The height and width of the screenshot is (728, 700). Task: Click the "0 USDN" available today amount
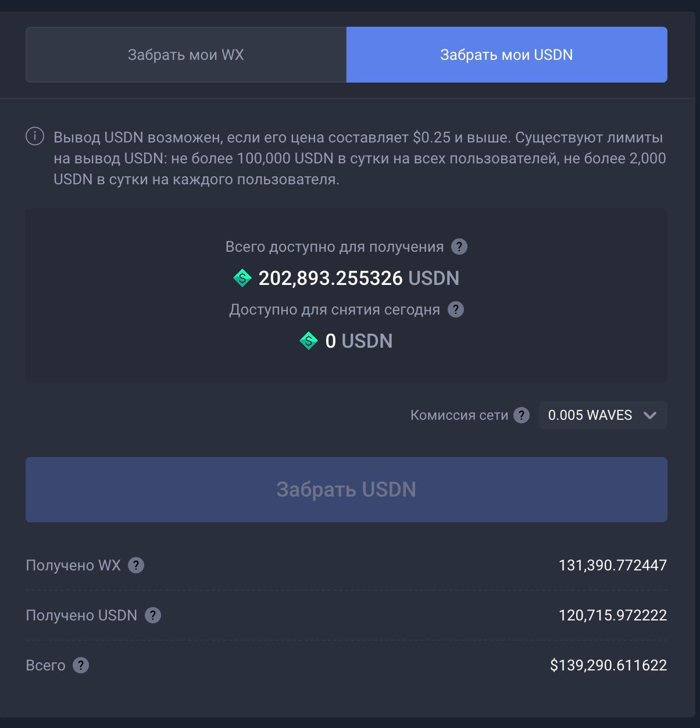coord(359,341)
